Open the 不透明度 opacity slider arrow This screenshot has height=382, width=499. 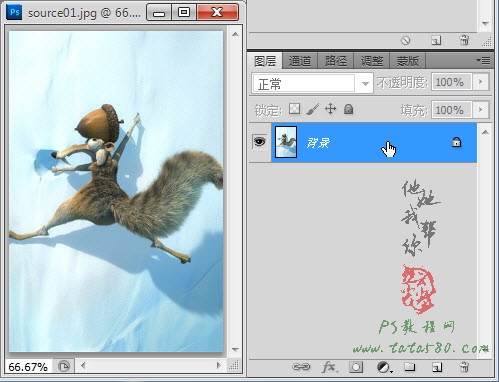pyautogui.click(x=481, y=82)
